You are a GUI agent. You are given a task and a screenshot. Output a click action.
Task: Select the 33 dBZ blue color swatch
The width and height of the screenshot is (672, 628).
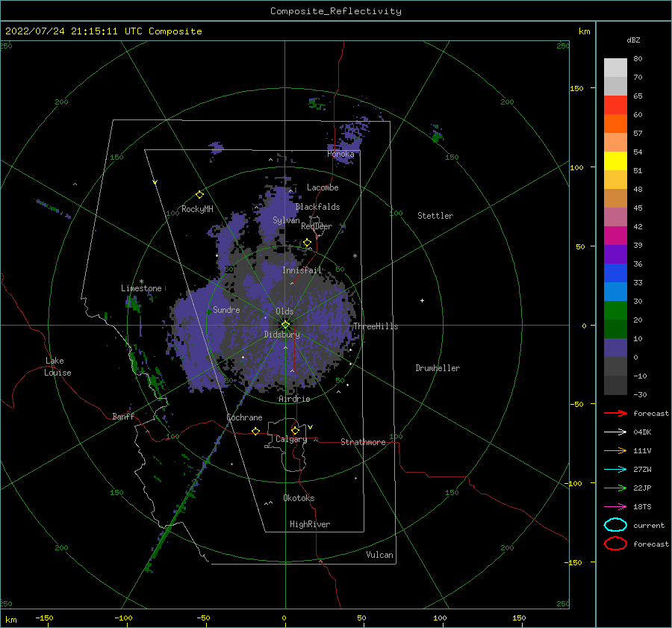tap(615, 273)
